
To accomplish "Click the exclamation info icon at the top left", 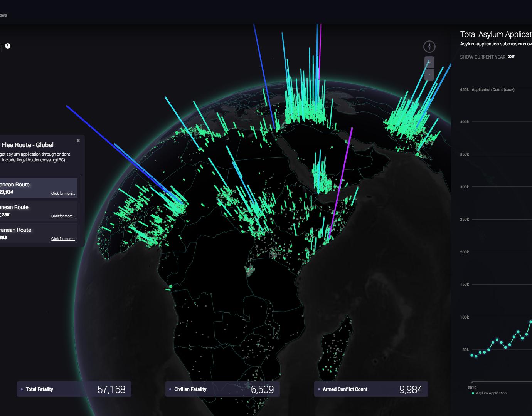I will click(8, 46).
